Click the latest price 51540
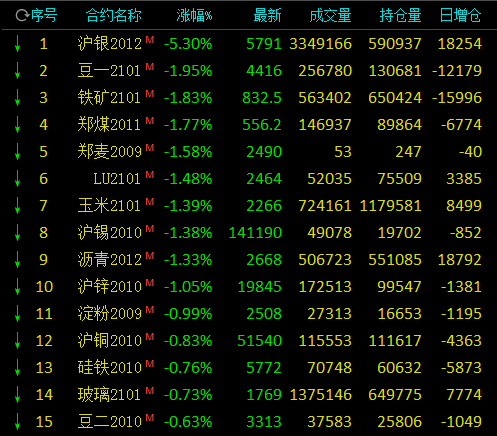 [x=260, y=341]
